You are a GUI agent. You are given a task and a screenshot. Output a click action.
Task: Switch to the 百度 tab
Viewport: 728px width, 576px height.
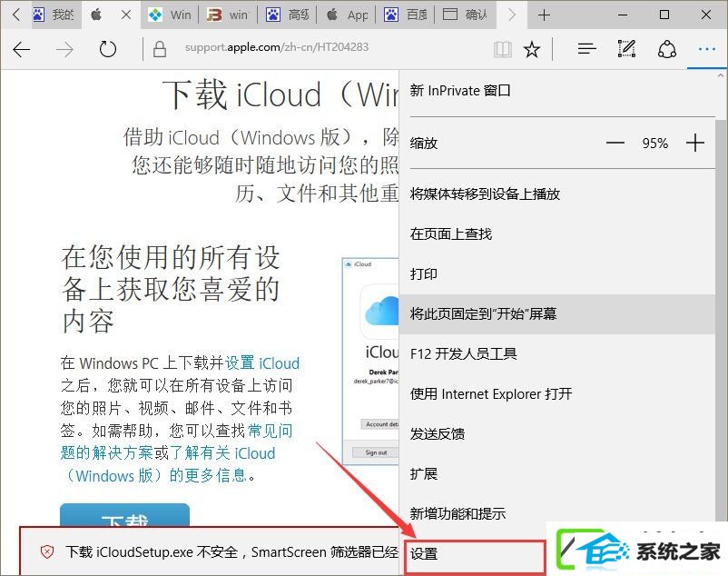(x=406, y=15)
